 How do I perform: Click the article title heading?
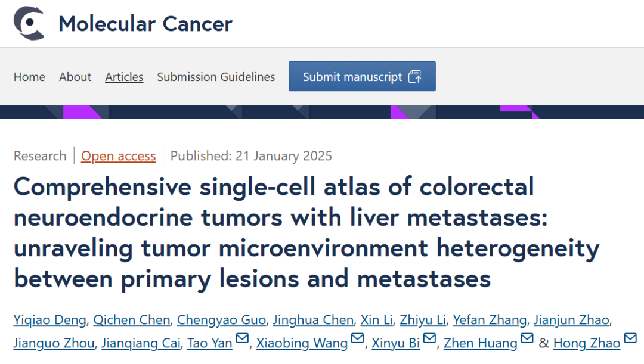pyautogui.click(x=306, y=232)
